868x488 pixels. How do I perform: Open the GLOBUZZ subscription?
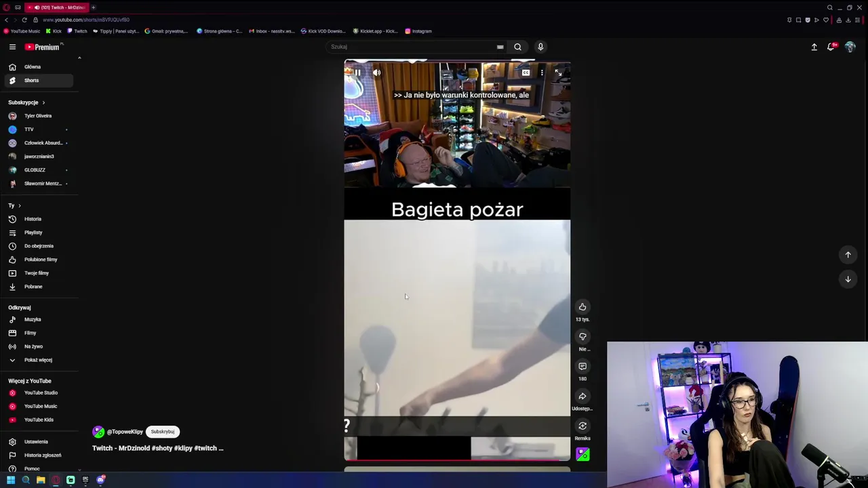pos(39,170)
